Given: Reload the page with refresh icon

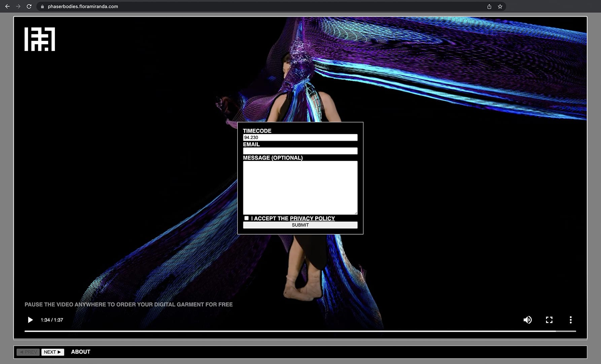Looking at the screenshot, I should click(x=29, y=6).
